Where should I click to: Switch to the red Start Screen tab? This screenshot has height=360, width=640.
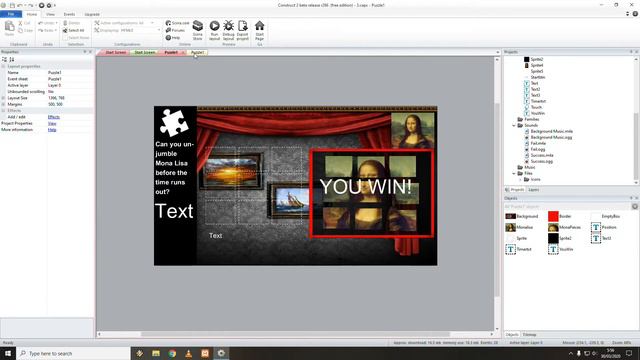click(x=115, y=53)
